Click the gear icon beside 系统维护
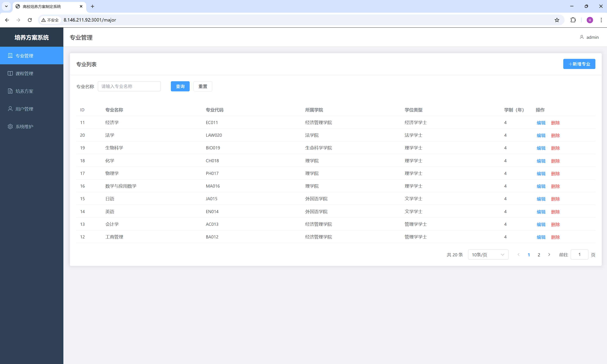 tap(10, 127)
